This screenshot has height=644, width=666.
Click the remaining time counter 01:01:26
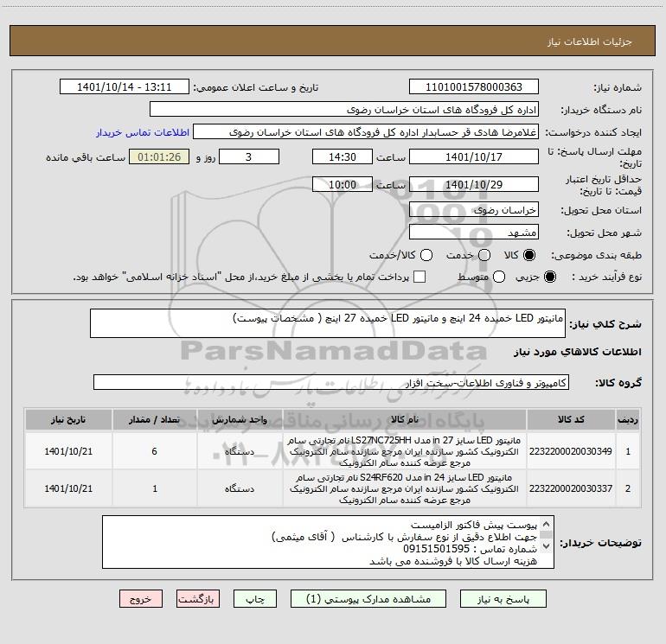(x=159, y=157)
